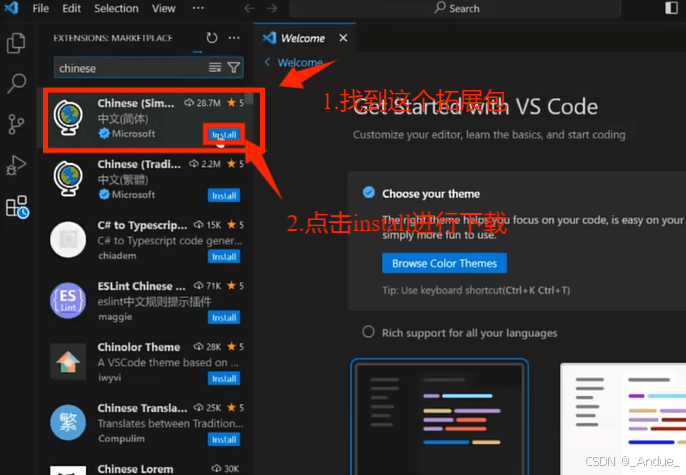Open the Selection menu

[x=116, y=8]
